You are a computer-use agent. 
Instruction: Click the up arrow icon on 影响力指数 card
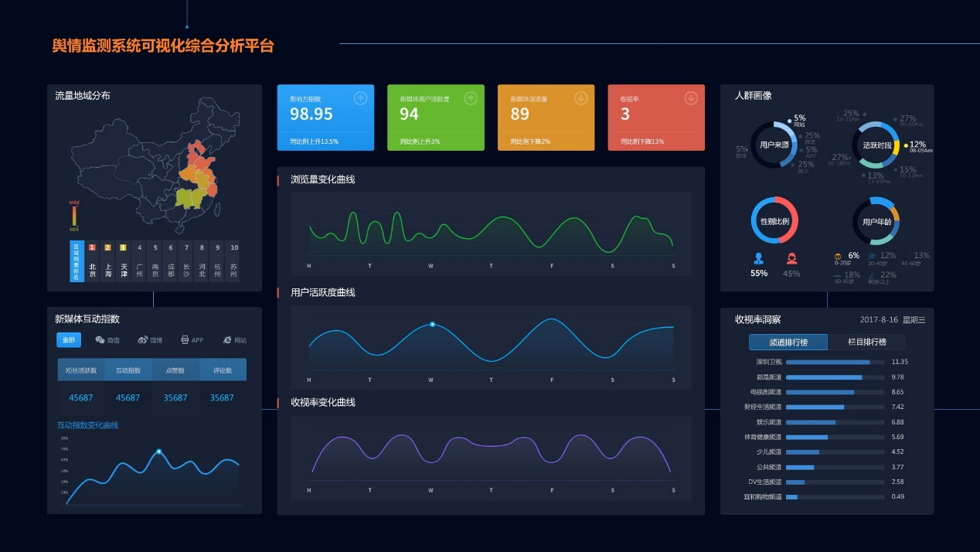click(360, 98)
